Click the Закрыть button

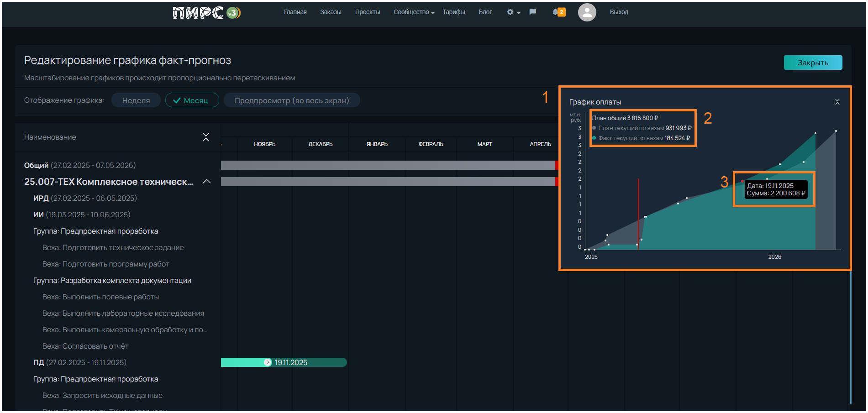tap(813, 63)
